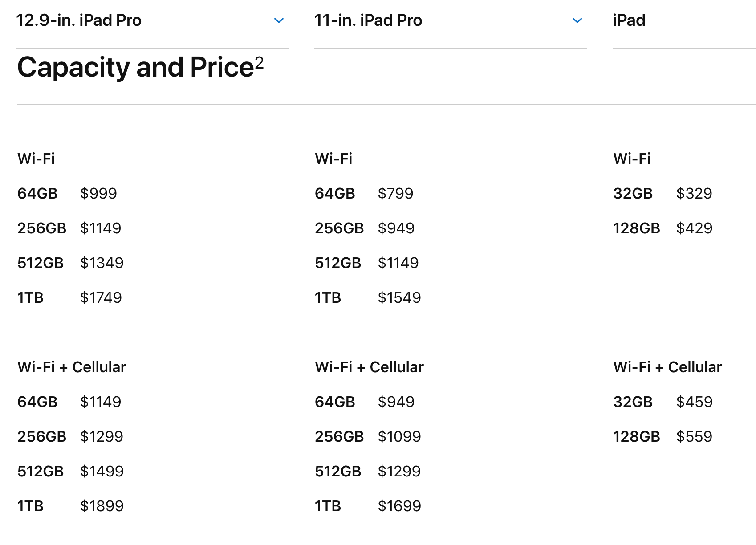Click the iPad model selector label
This screenshot has height=545, width=756.
pos(629,20)
